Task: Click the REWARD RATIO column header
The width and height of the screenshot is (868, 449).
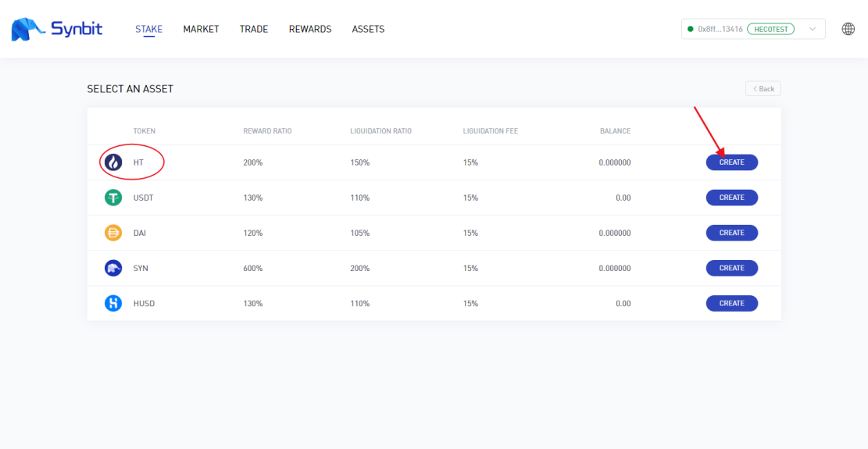Action: 267,131
